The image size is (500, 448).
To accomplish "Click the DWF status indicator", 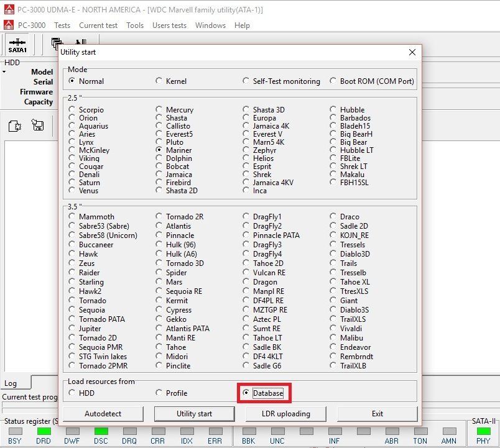I will pyautogui.click(x=72, y=431).
